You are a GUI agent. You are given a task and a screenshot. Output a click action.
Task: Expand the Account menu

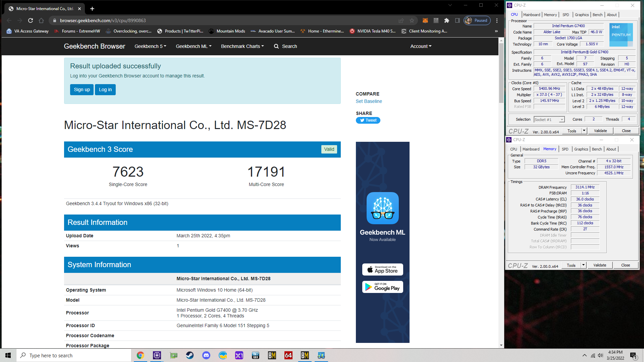[x=421, y=46]
